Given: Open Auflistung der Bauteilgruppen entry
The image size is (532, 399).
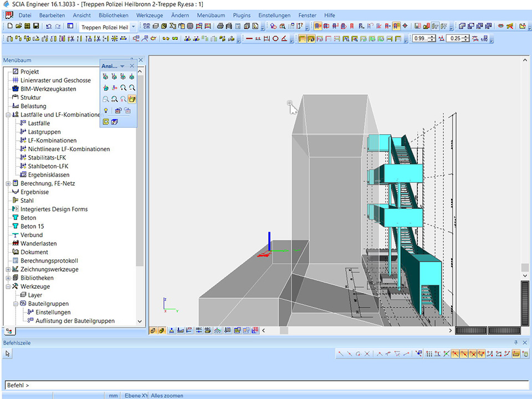Looking at the screenshot, I should point(75,321).
